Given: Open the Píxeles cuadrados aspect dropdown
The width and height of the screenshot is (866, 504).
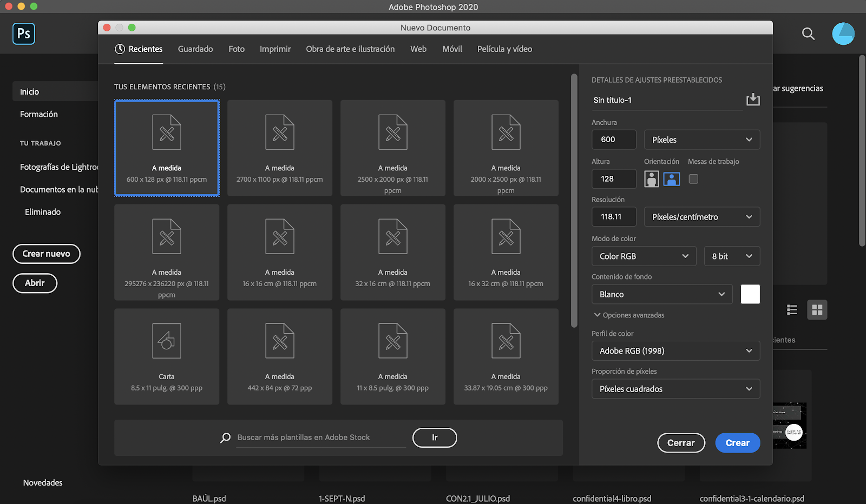Looking at the screenshot, I should point(675,389).
